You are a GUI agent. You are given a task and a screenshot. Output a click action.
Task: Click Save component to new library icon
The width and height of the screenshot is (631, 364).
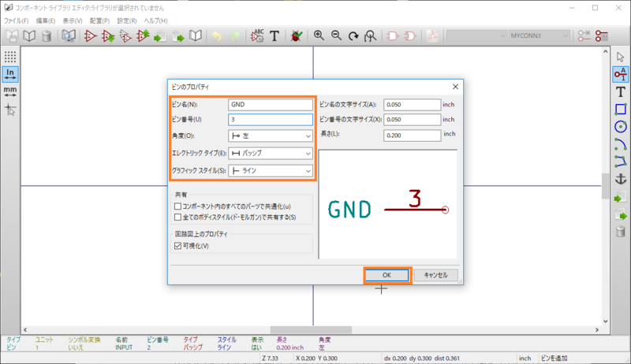(195, 35)
